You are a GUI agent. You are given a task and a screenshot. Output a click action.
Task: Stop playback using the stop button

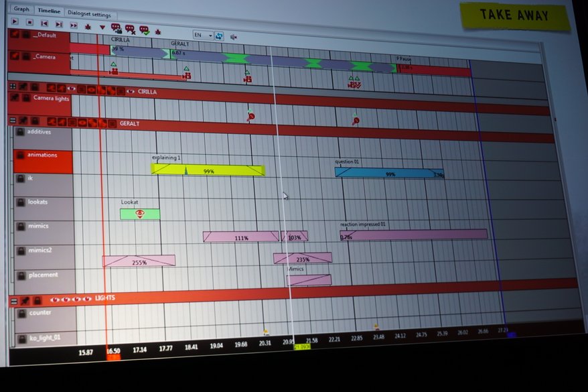click(29, 23)
